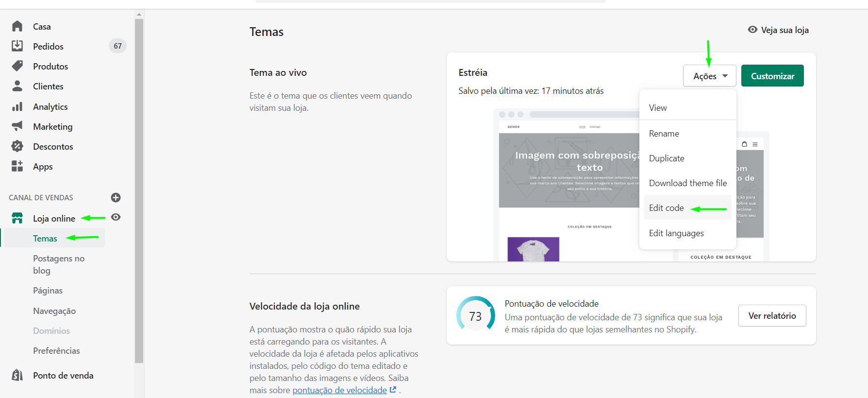The image size is (868, 398).
Task: Go to Clientes section
Action: tap(48, 87)
